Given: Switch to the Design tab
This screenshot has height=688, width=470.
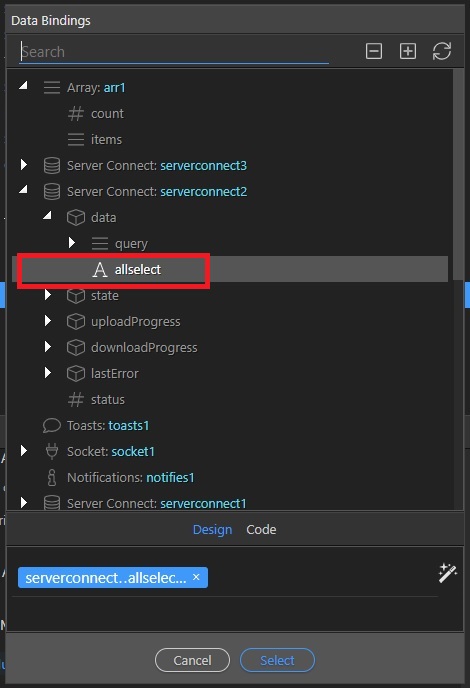Looking at the screenshot, I should [x=212, y=530].
